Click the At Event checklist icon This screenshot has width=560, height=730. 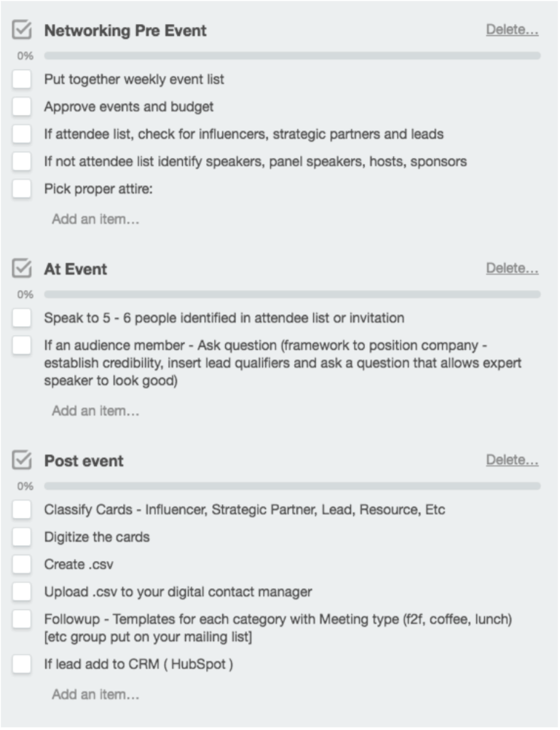tap(22, 269)
